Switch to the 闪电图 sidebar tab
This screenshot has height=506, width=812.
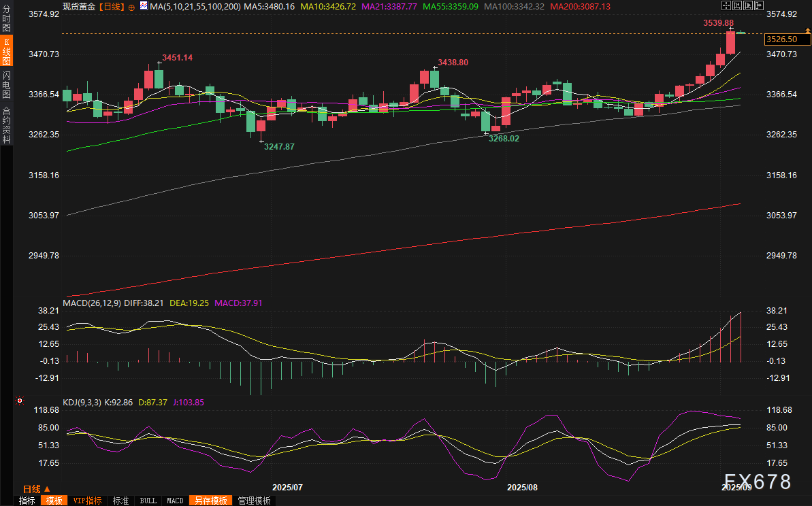[x=6, y=86]
